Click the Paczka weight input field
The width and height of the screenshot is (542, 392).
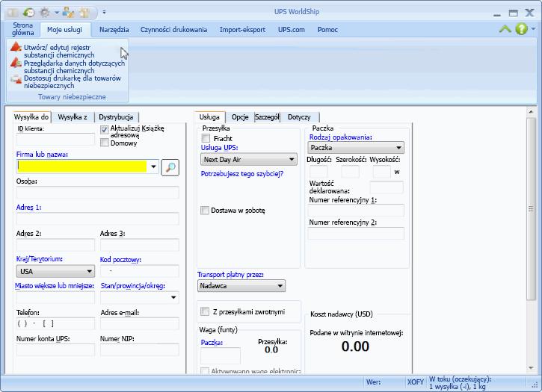221,355
